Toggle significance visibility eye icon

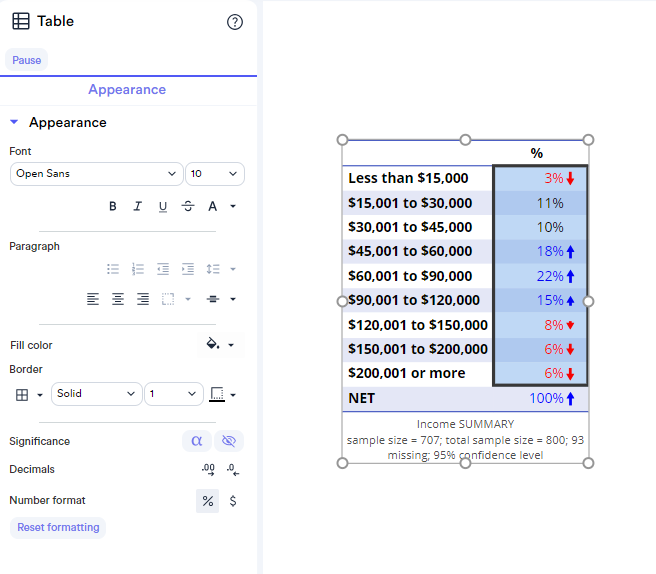pyautogui.click(x=229, y=441)
